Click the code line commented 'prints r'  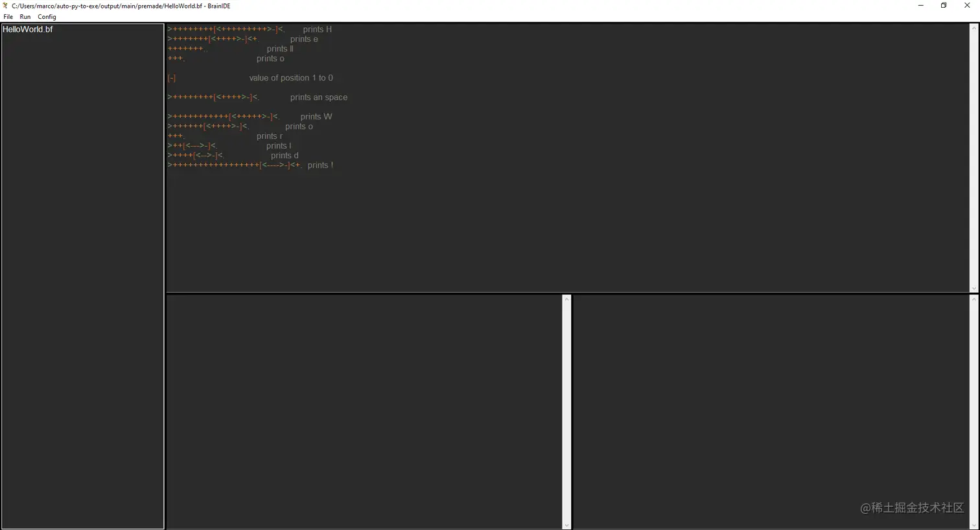pyautogui.click(x=225, y=136)
